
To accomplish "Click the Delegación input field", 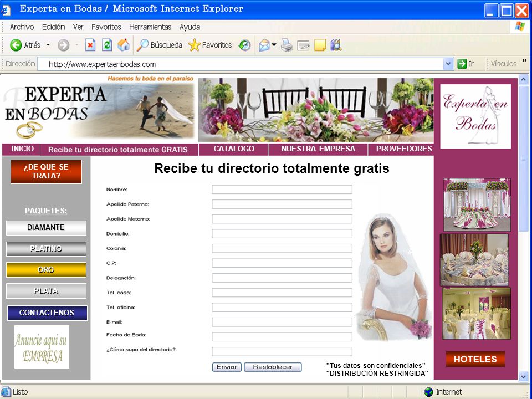I will click(282, 278).
